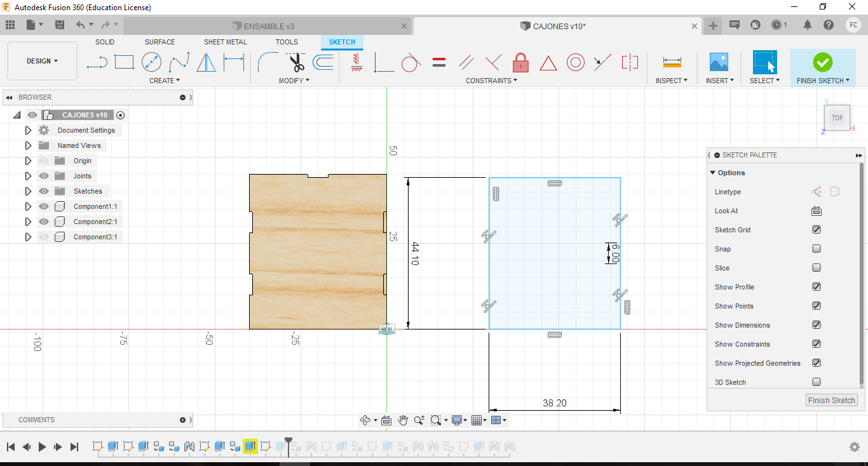868x466 pixels.
Task: Select the Sketch Dimension tool
Action: 234,62
